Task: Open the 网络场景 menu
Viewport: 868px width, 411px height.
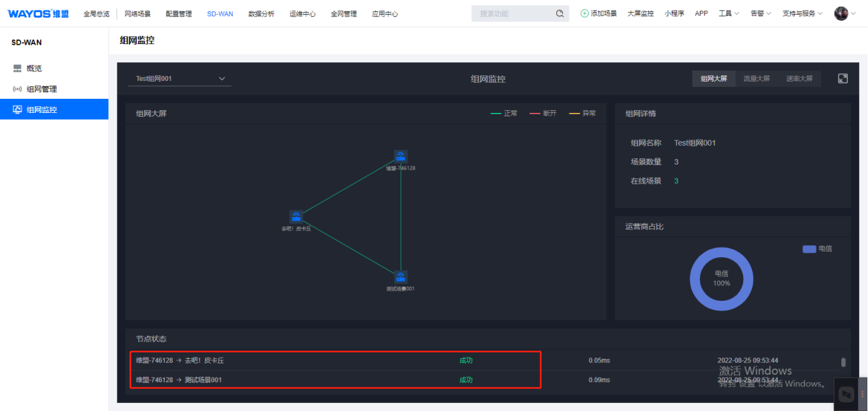Action: pyautogui.click(x=138, y=13)
